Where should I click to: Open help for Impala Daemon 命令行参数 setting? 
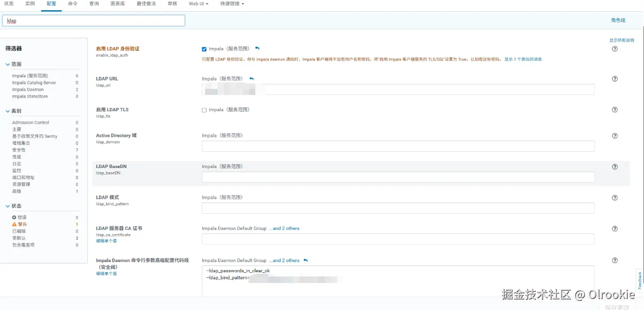pos(615,260)
